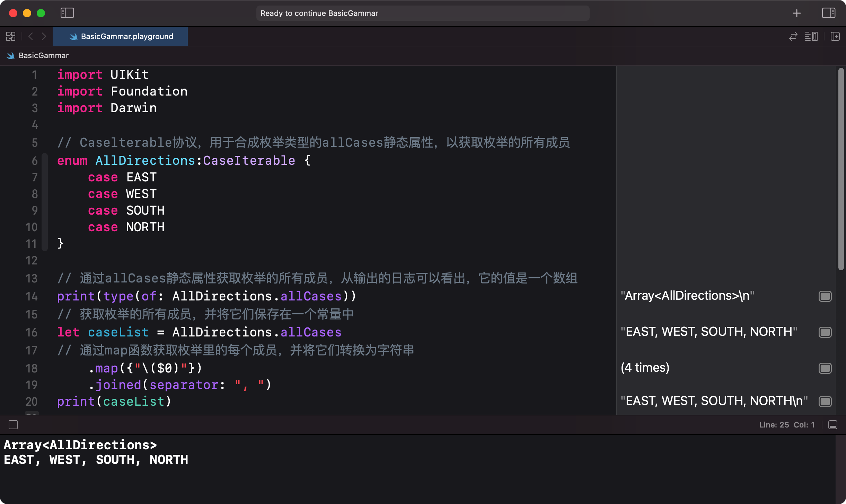The width and height of the screenshot is (846, 504).
Task: Open the editor options lines icon
Action: point(811,36)
